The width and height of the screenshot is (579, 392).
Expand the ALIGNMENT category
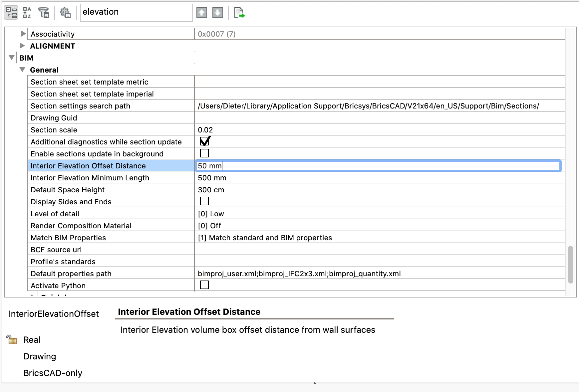coord(22,46)
